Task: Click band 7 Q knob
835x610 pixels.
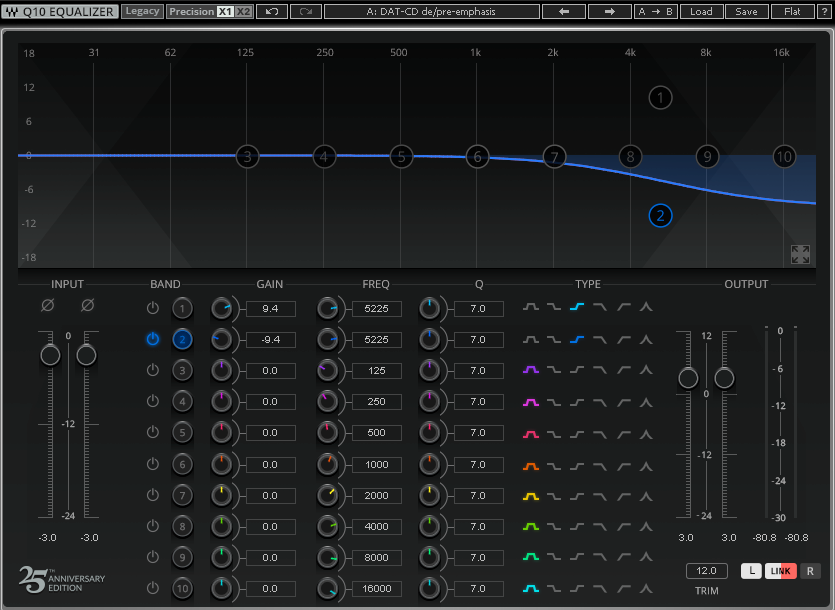Action: point(430,495)
